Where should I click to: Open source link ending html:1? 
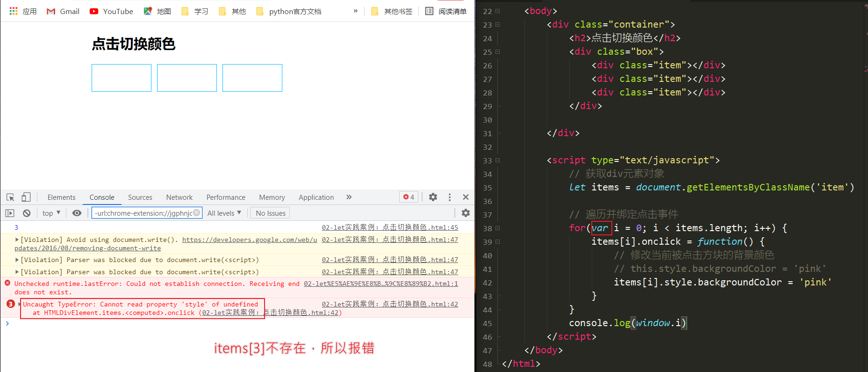[x=381, y=284]
